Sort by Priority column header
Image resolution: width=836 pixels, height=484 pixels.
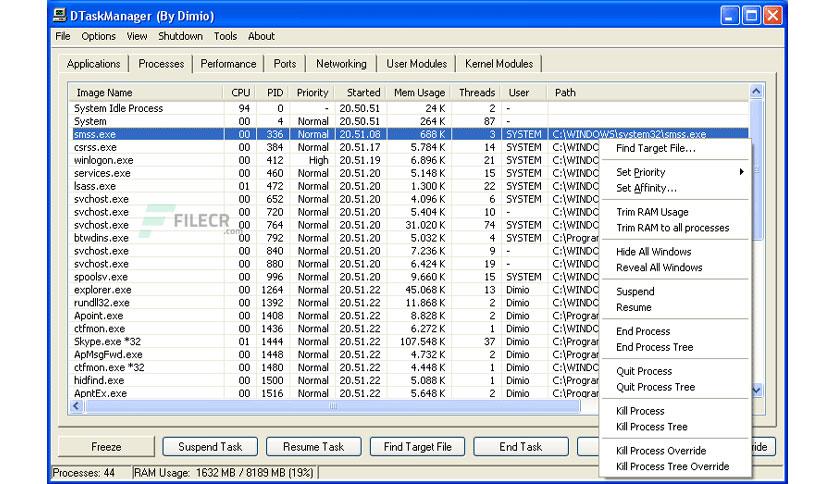[x=312, y=93]
